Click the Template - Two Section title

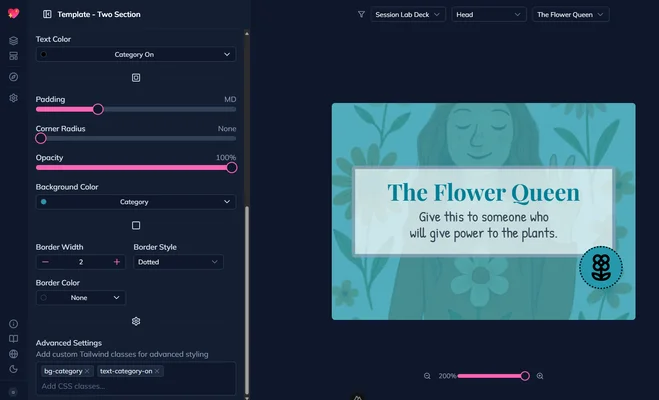coord(99,14)
